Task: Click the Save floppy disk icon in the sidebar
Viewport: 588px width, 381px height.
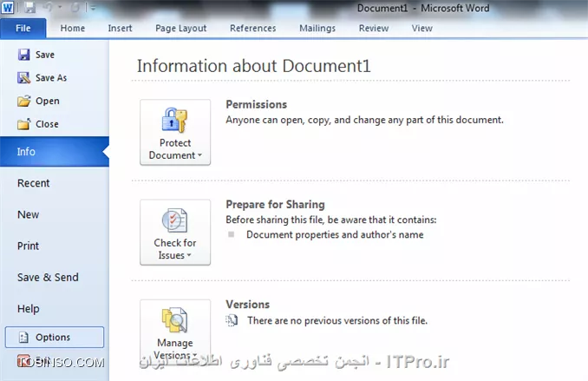Action: [23, 55]
